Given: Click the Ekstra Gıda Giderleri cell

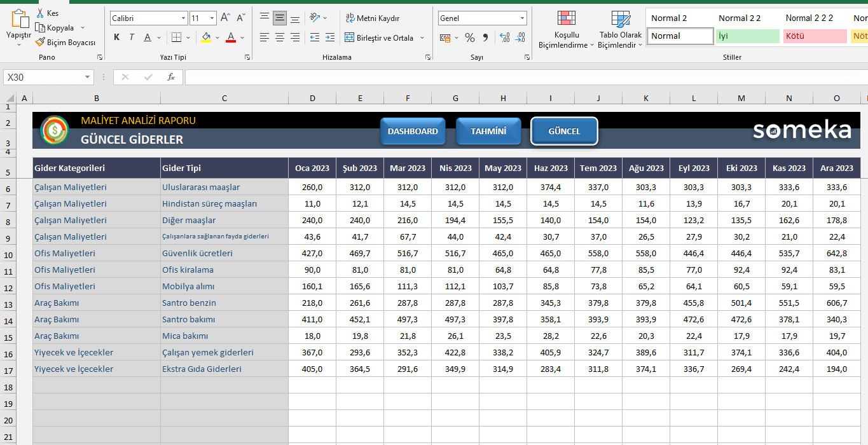Looking at the screenshot, I should tap(224, 369).
